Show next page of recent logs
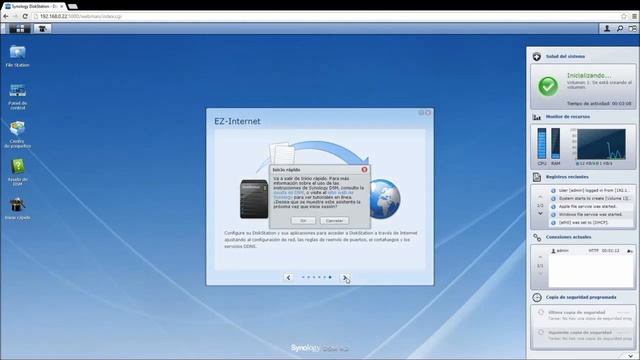Image resolution: width=640 pixels, height=360 pixels. [x=540, y=213]
